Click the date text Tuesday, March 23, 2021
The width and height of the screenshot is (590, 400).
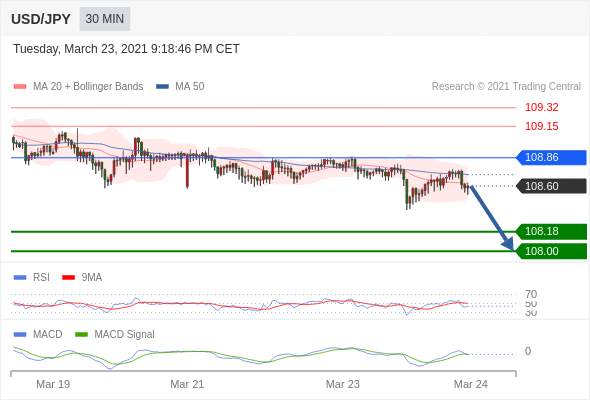click(80, 49)
